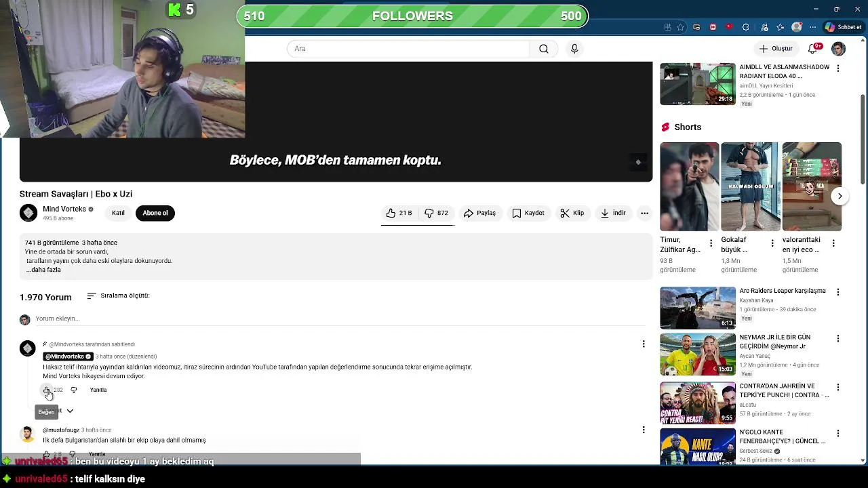Create a clip with Klip
This screenshot has width=868, height=488.
(x=572, y=213)
